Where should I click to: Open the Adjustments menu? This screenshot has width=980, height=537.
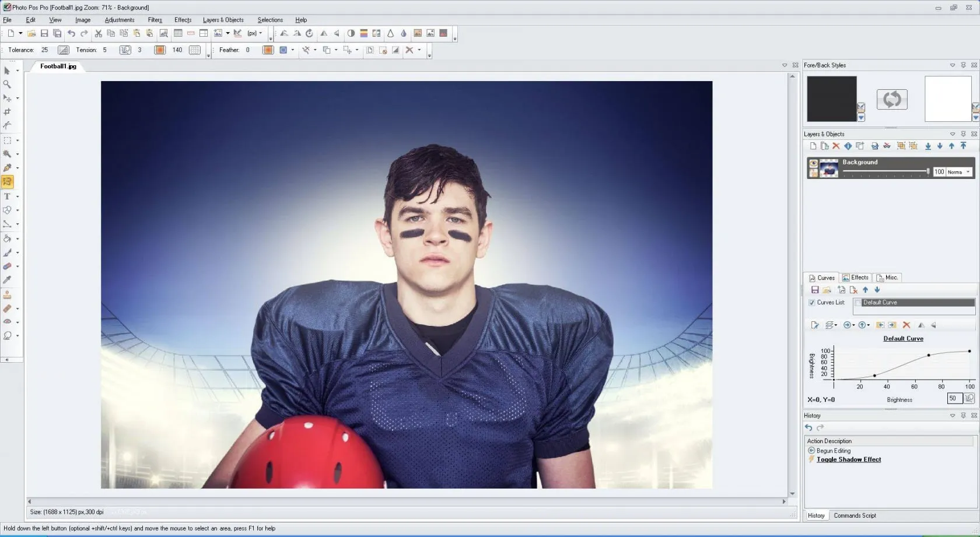(120, 20)
